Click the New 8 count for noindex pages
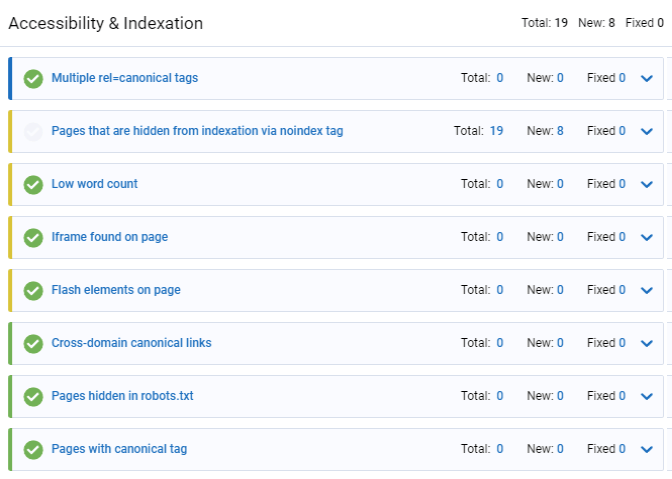The height and width of the screenshot is (479, 672). [x=560, y=131]
